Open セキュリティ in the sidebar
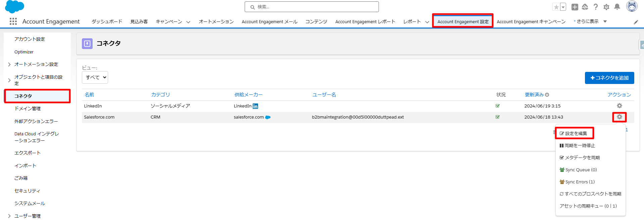644x220 pixels. click(27, 191)
